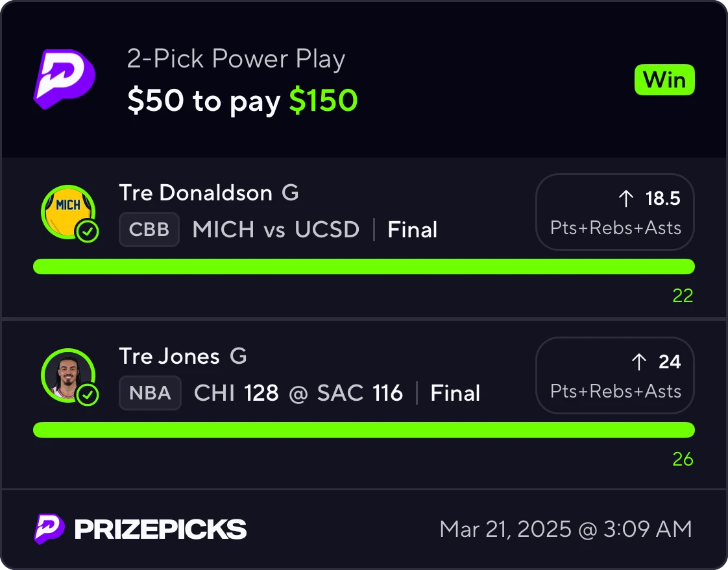Click the Tre Donaldson player name
728x570 pixels.
click(195, 193)
